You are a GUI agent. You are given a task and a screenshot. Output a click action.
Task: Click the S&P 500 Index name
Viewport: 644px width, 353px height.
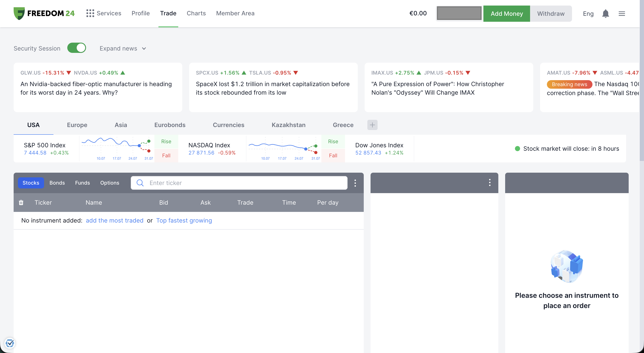(45, 145)
